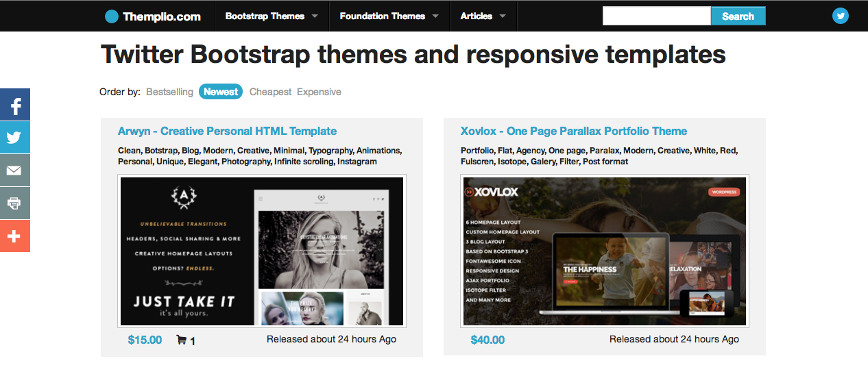
Task: Click Arwyn tags starting 'Clean, Botstrap, Blog'
Action: pyautogui.click(x=260, y=156)
